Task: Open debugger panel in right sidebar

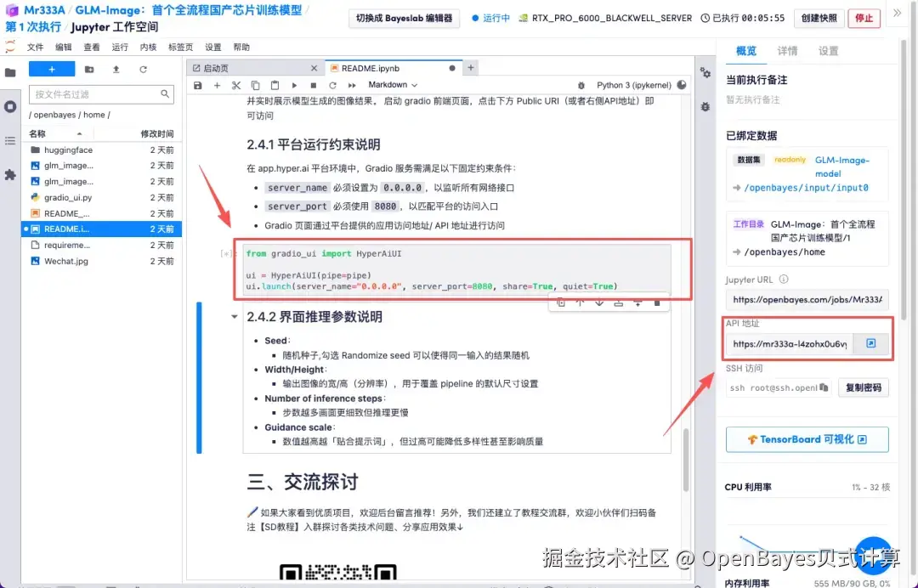Action: tap(705, 106)
